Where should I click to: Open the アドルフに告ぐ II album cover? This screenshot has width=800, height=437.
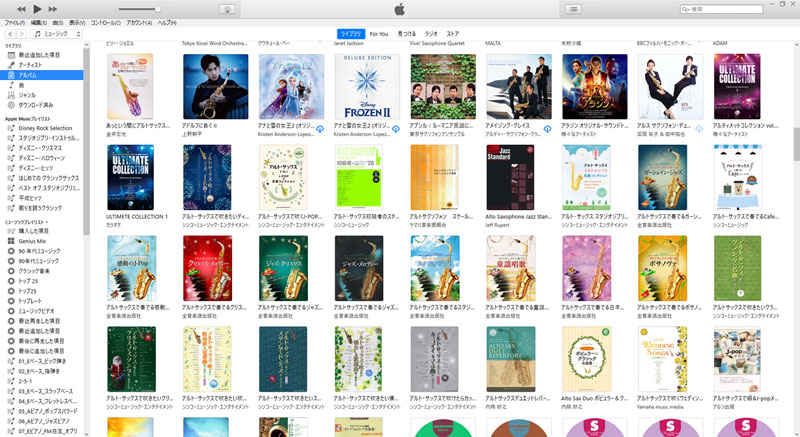pos(215,87)
